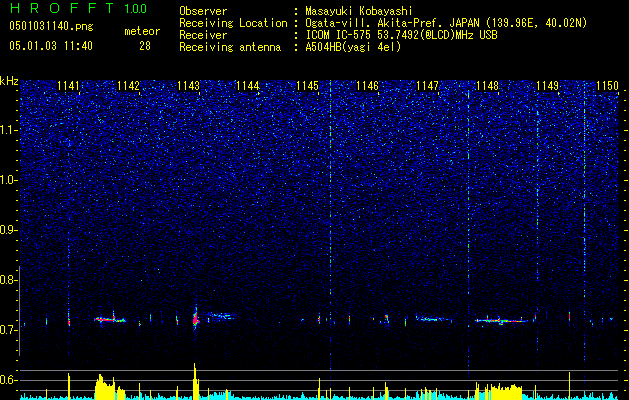The height and width of the screenshot is (400, 629).
Task: Click the 1.0 frequency axis label
Action: pos(9,180)
